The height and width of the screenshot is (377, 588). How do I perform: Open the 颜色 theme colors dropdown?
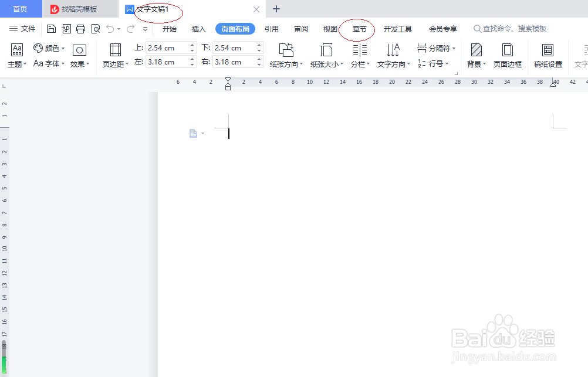click(x=49, y=48)
